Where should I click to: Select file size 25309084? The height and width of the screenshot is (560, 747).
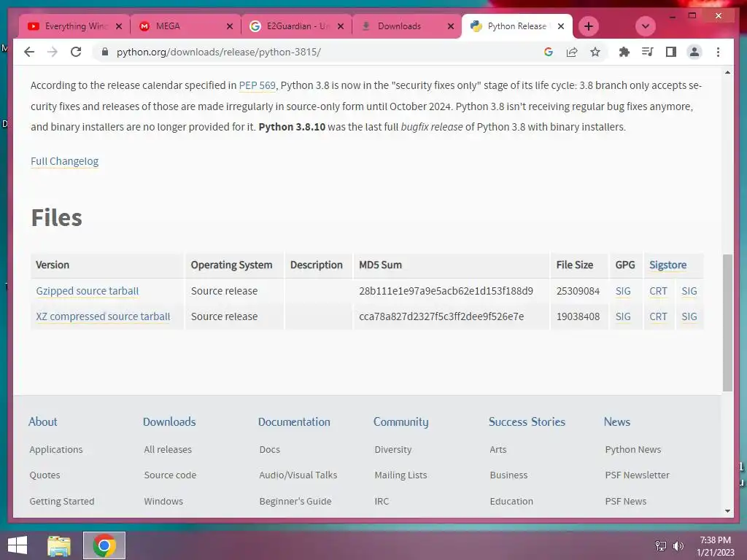[578, 291]
